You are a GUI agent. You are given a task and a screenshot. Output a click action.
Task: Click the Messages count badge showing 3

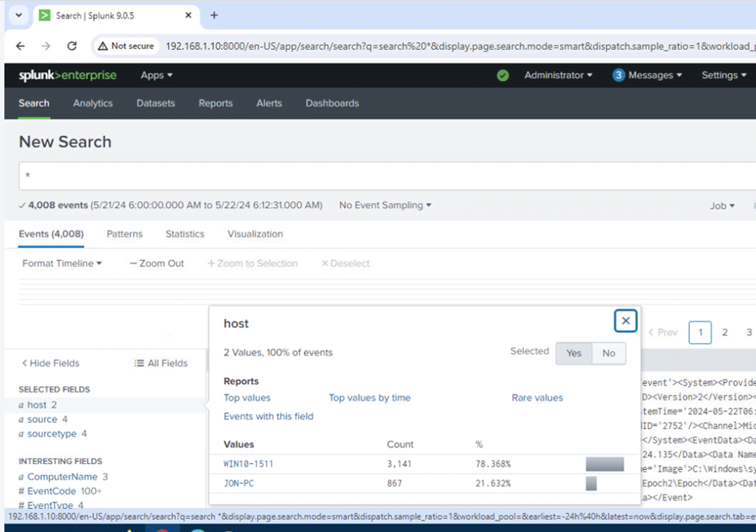[618, 75]
